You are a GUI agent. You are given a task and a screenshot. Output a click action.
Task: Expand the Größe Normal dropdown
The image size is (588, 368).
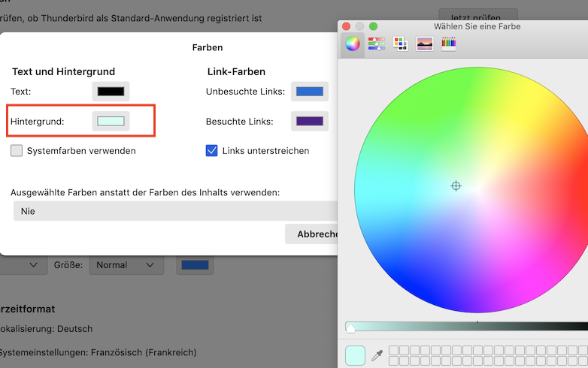click(126, 265)
